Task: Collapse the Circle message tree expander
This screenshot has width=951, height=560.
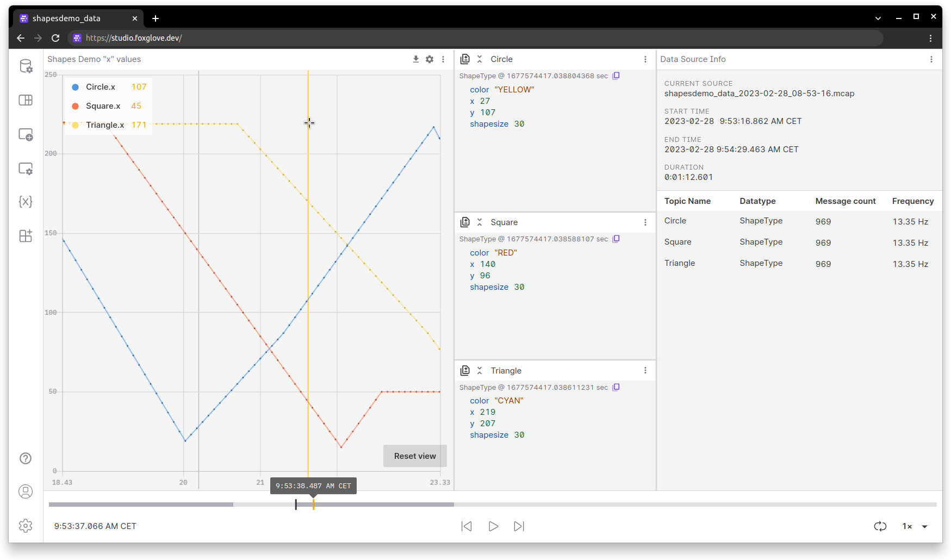Action: [x=480, y=59]
